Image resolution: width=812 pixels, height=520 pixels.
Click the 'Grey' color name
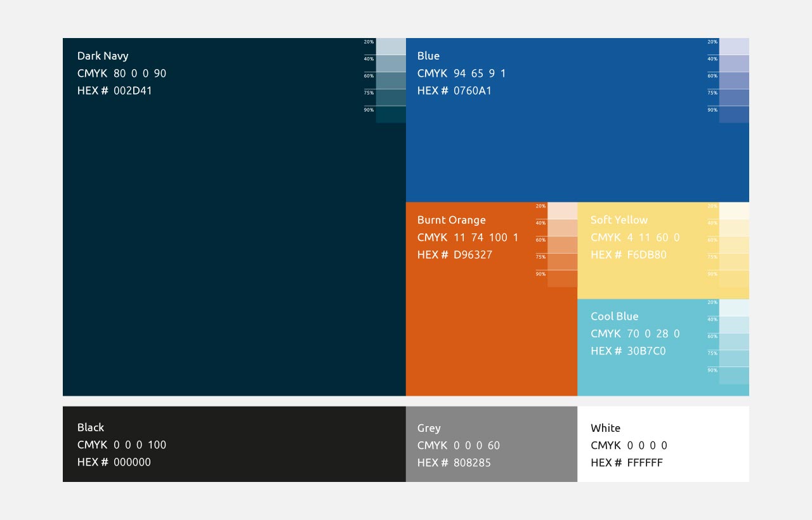[429, 429]
